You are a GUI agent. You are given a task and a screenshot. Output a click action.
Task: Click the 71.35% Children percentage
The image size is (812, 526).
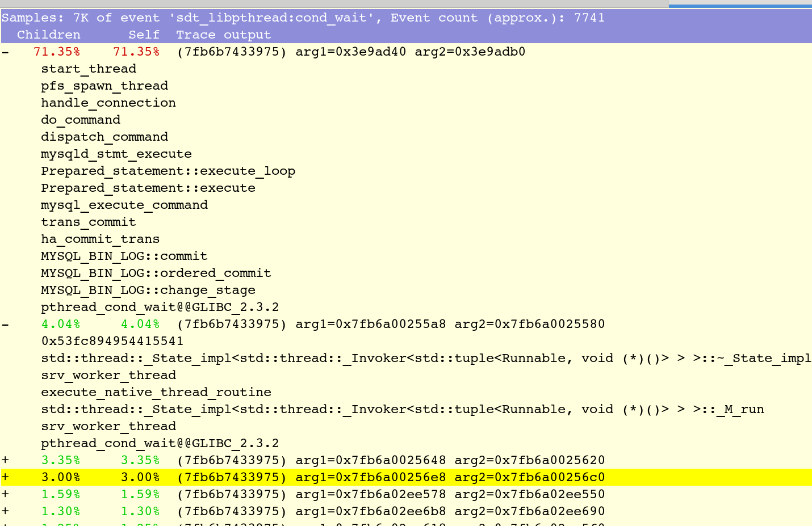coord(57,52)
